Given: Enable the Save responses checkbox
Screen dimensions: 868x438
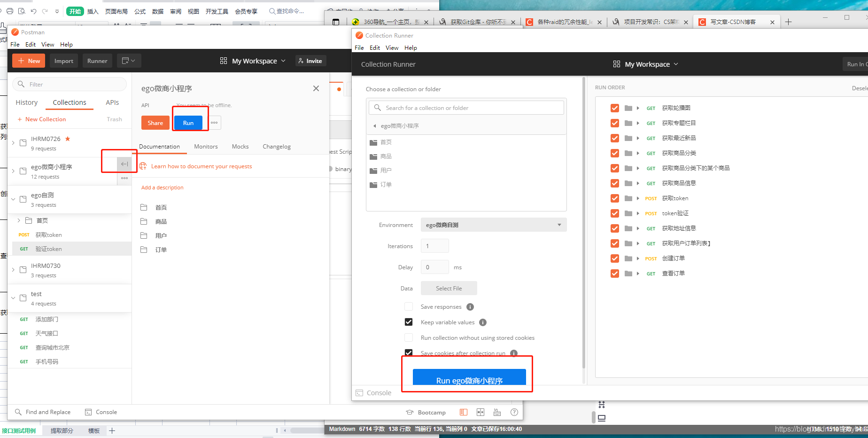Looking at the screenshot, I should [x=409, y=306].
